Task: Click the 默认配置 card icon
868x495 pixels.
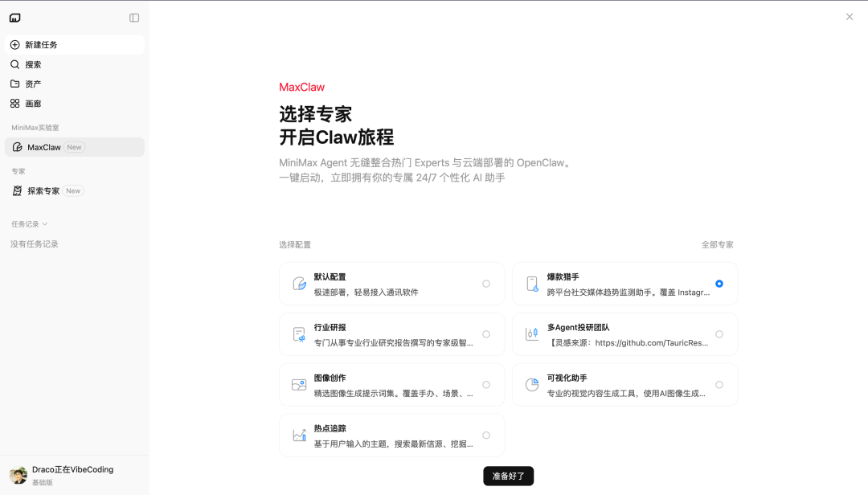Action: pos(299,284)
